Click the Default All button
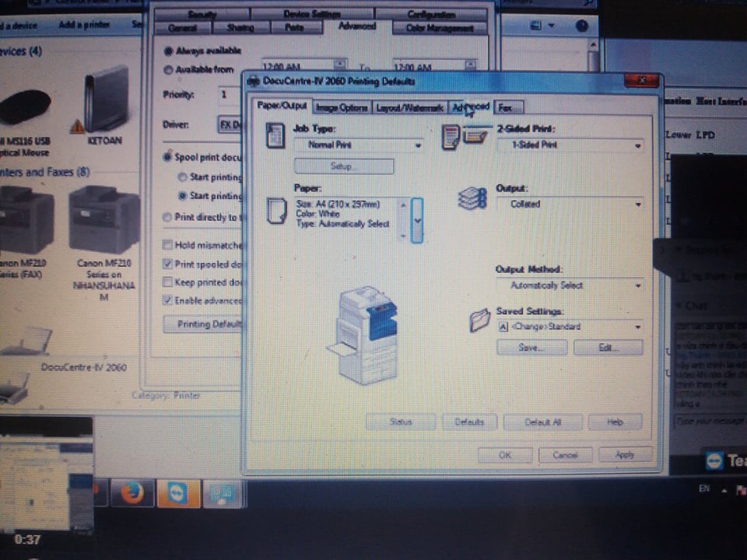 (x=542, y=422)
